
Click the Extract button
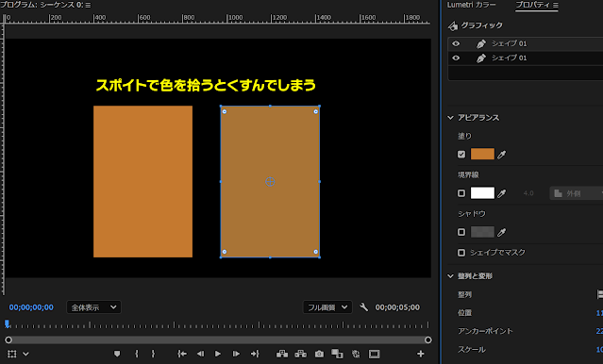point(301,354)
